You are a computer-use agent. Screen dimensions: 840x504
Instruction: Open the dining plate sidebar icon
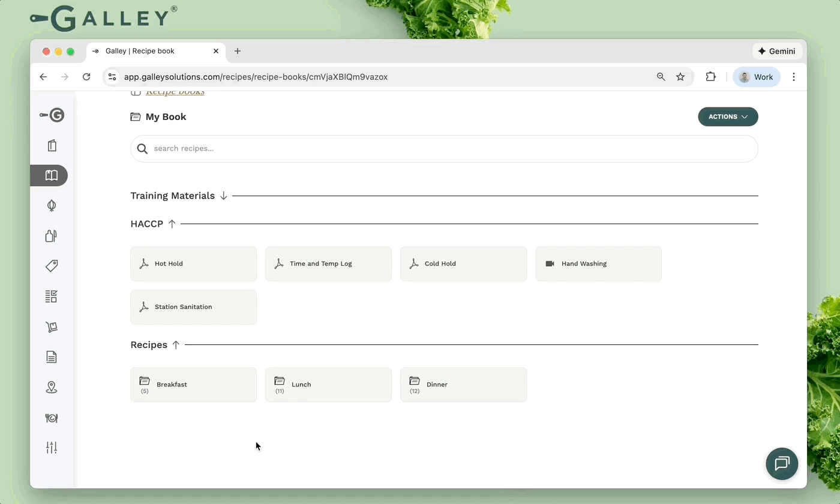[x=52, y=418]
